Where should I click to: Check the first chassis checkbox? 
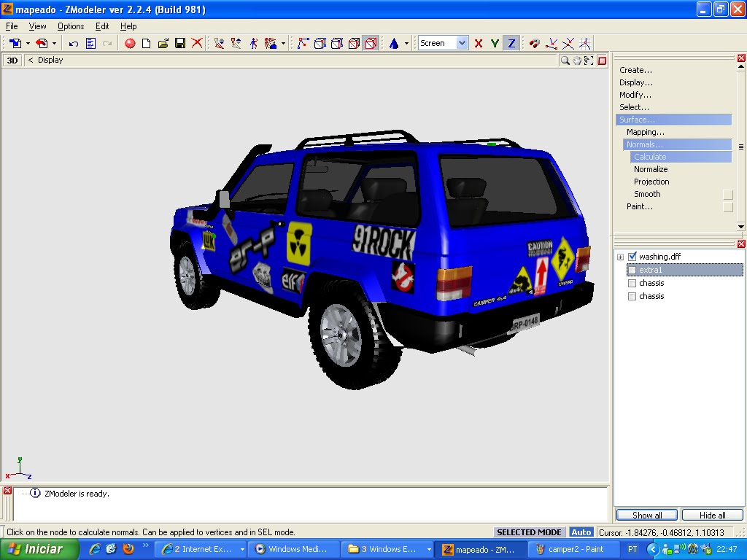(632, 284)
